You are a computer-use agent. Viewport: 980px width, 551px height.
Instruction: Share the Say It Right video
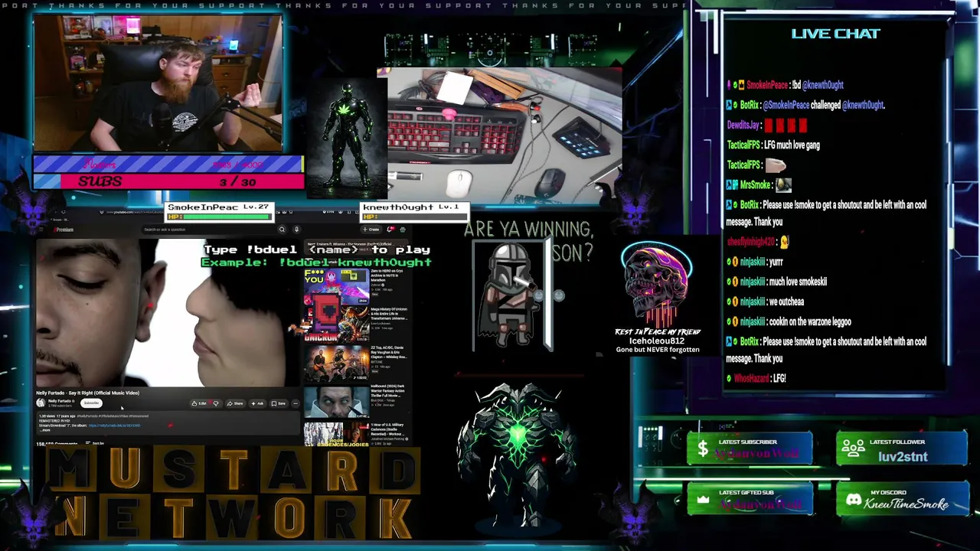tap(235, 403)
